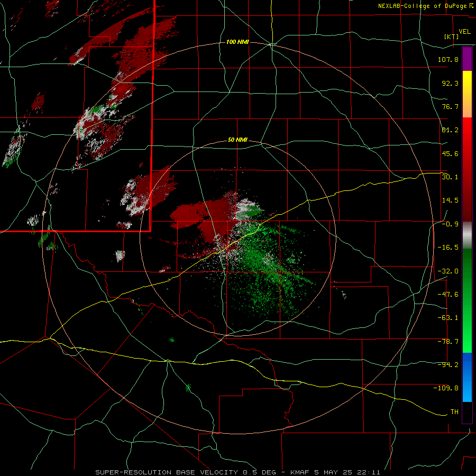The height and width of the screenshot is (476, 476).
Task: Click the -47.6 velocity scale value
Action: (448, 295)
